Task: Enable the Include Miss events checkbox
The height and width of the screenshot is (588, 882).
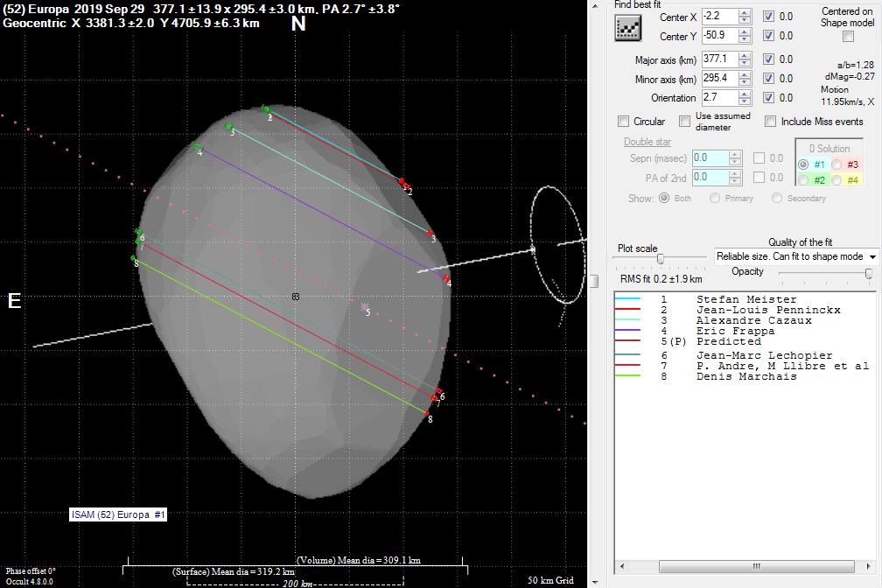Action: tap(771, 122)
